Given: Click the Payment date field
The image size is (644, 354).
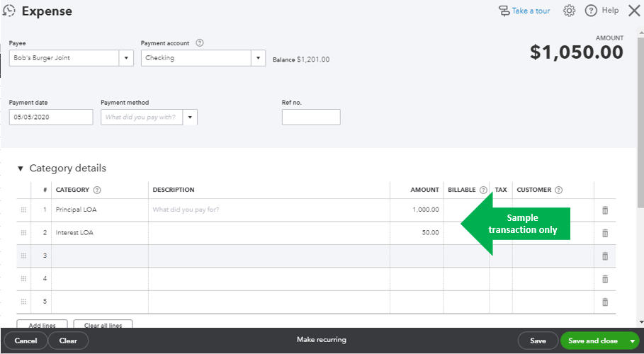Looking at the screenshot, I should click(x=51, y=117).
